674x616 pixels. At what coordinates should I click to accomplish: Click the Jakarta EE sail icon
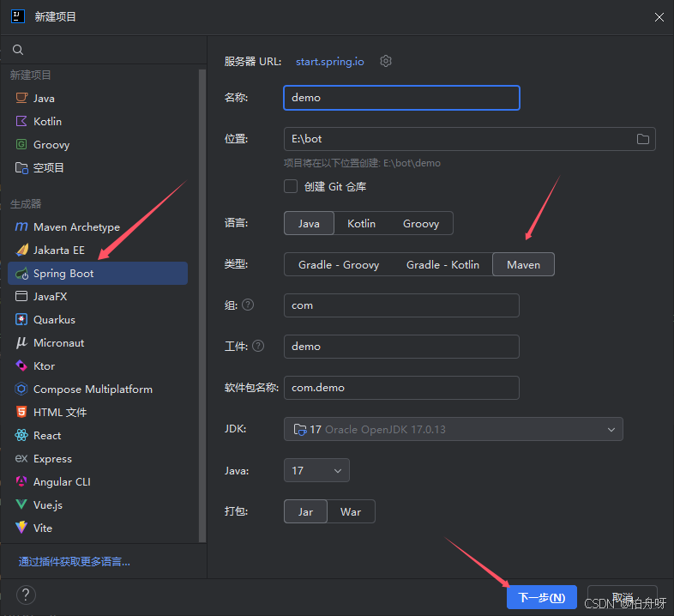(21, 250)
